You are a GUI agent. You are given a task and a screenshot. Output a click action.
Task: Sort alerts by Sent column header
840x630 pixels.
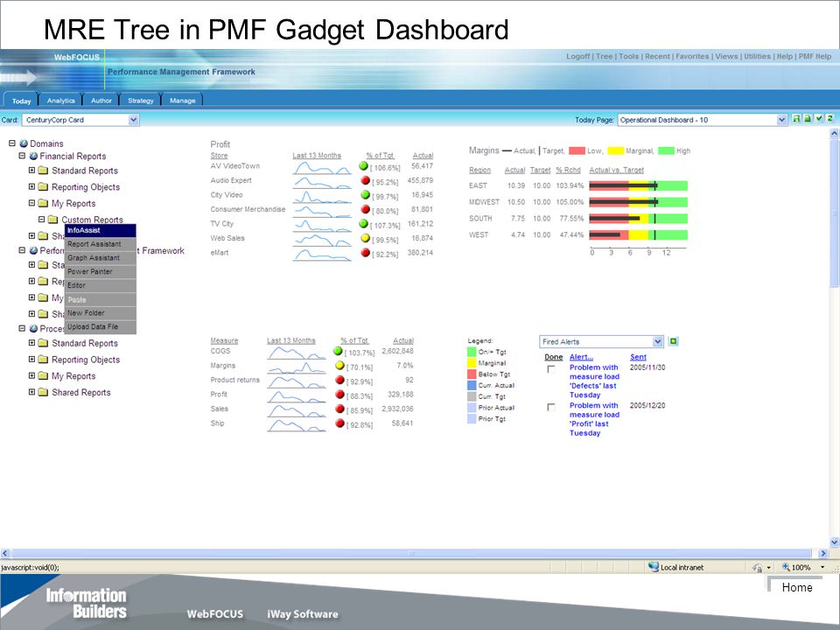tap(638, 357)
